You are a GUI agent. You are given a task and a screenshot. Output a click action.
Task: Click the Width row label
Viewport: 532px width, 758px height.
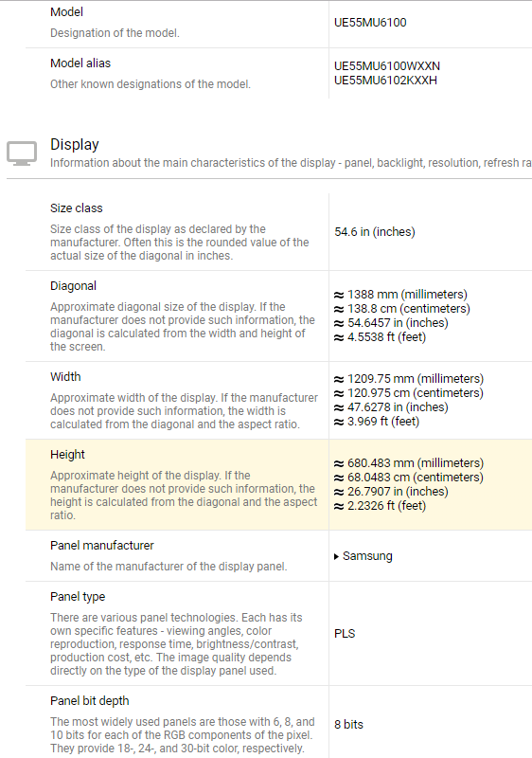(65, 376)
